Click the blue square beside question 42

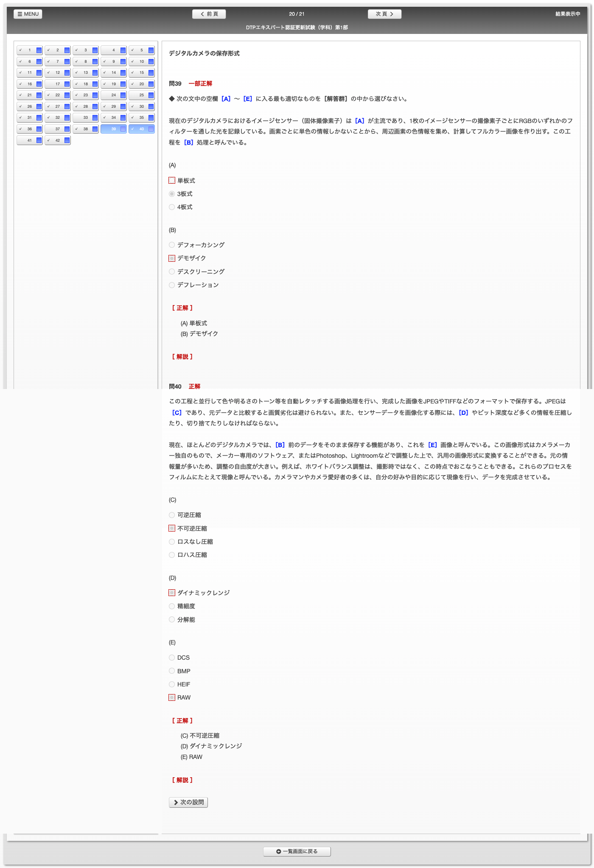coord(67,140)
